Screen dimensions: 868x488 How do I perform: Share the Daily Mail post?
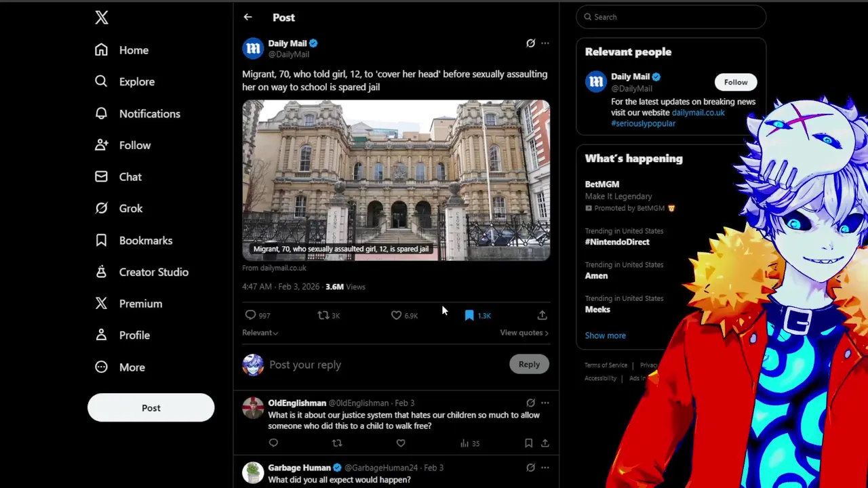coord(542,315)
